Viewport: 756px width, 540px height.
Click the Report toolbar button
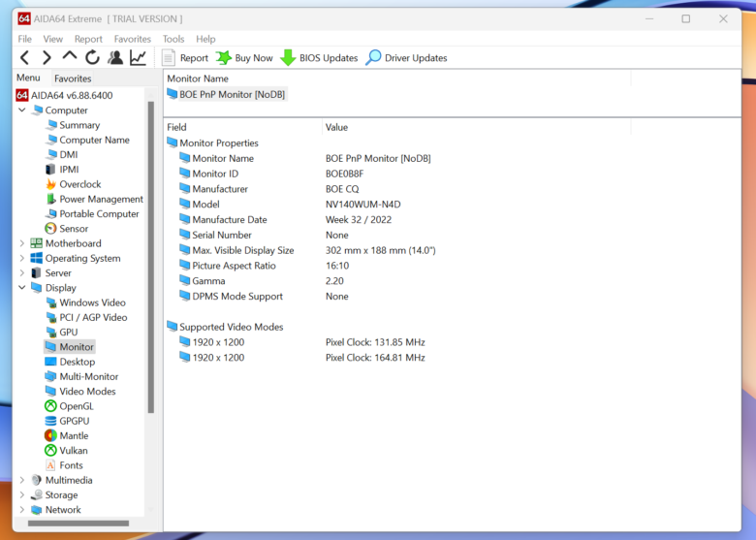185,58
